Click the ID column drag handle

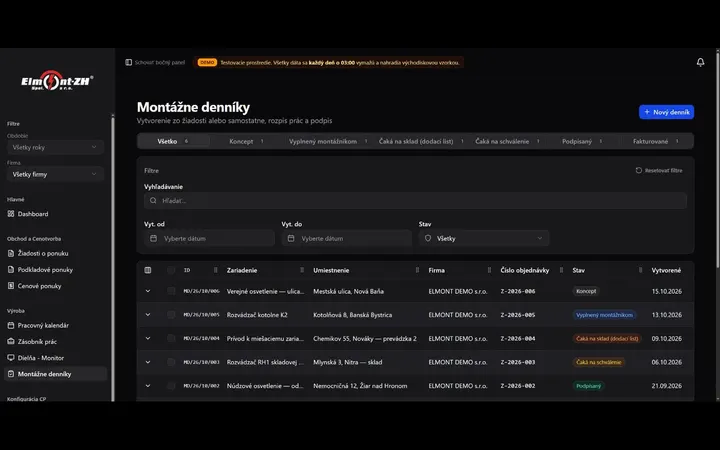pos(215,270)
